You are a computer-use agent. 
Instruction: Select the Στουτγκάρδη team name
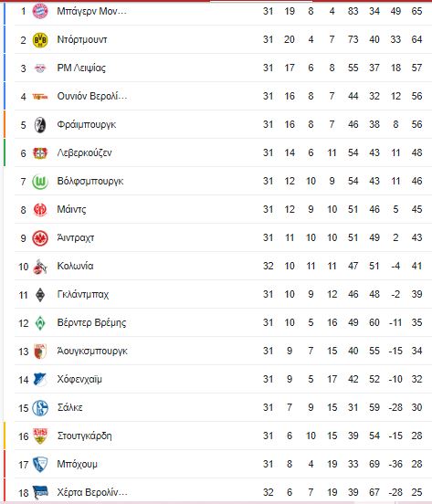tap(85, 436)
